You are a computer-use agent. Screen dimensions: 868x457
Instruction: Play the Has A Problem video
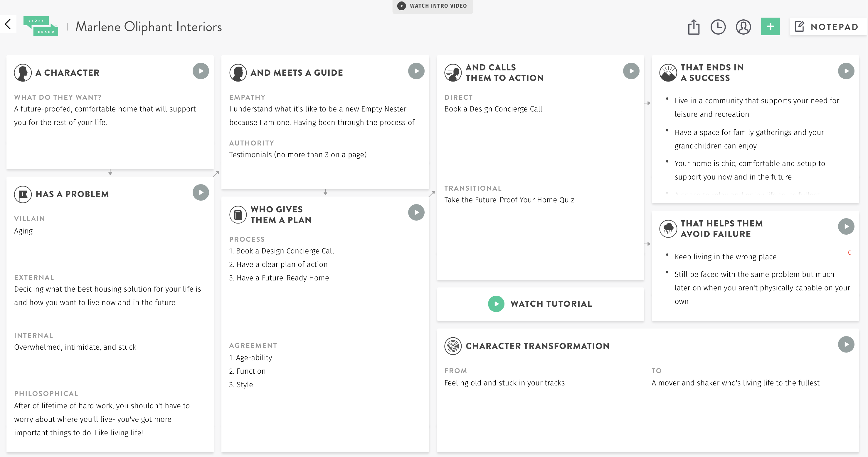[201, 192]
